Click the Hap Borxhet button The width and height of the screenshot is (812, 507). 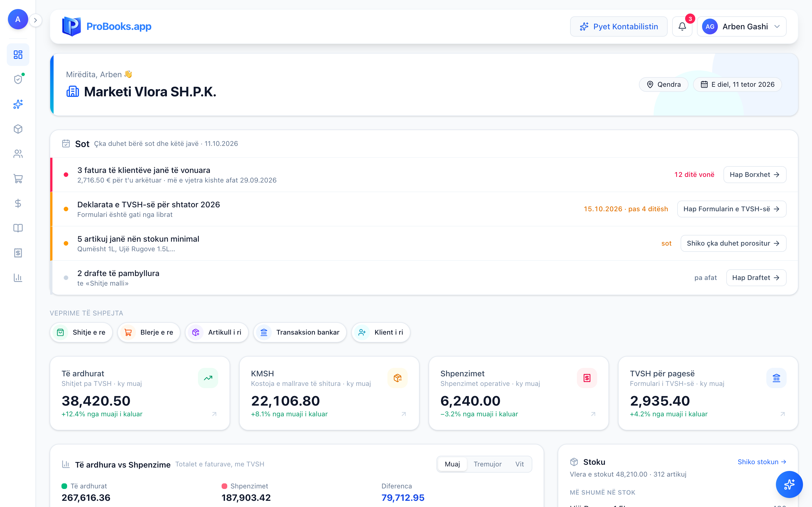tap(754, 175)
